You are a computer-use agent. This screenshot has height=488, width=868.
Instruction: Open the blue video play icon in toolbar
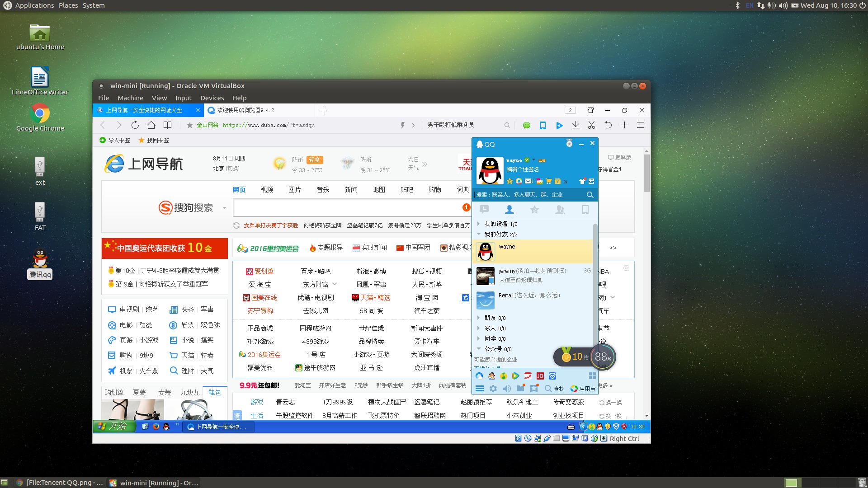coord(559,125)
